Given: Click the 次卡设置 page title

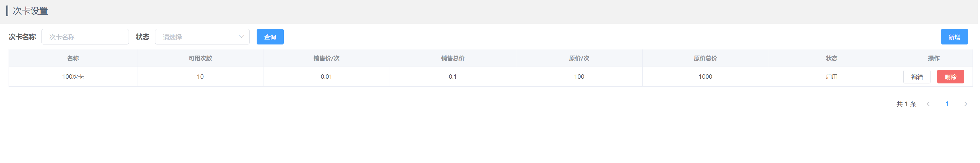Looking at the screenshot, I should point(30,11).
